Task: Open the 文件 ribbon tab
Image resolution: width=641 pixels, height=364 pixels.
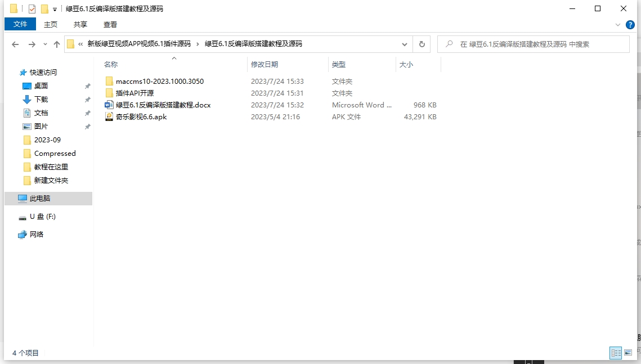Action: [20, 24]
